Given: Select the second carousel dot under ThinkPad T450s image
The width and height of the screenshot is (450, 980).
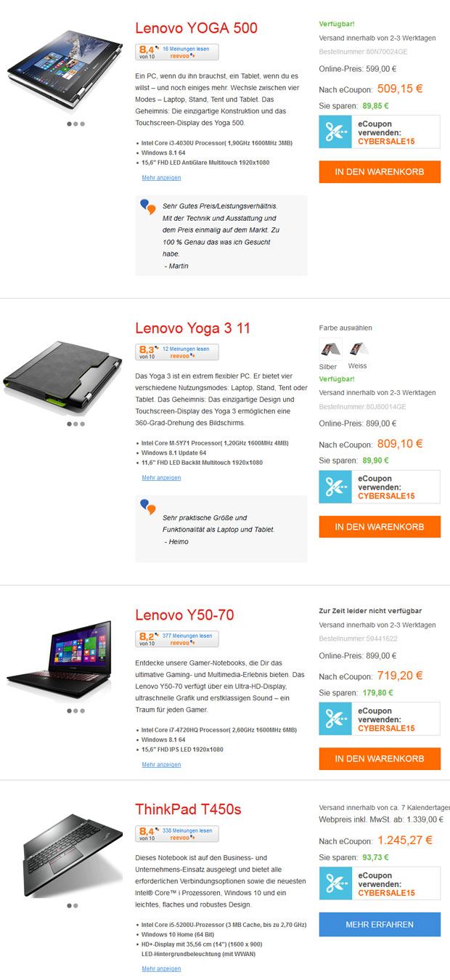Looking at the screenshot, I should 75,905.
